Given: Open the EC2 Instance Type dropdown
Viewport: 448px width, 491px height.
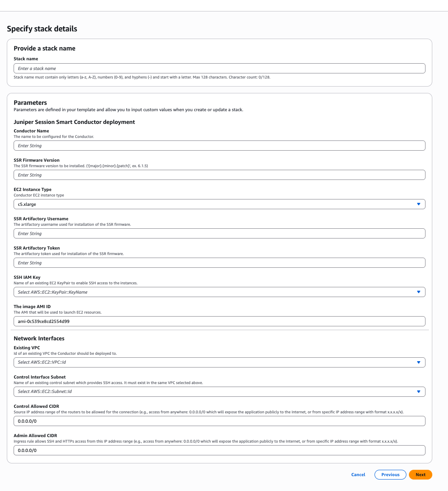Looking at the screenshot, I should click(x=212, y=204).
